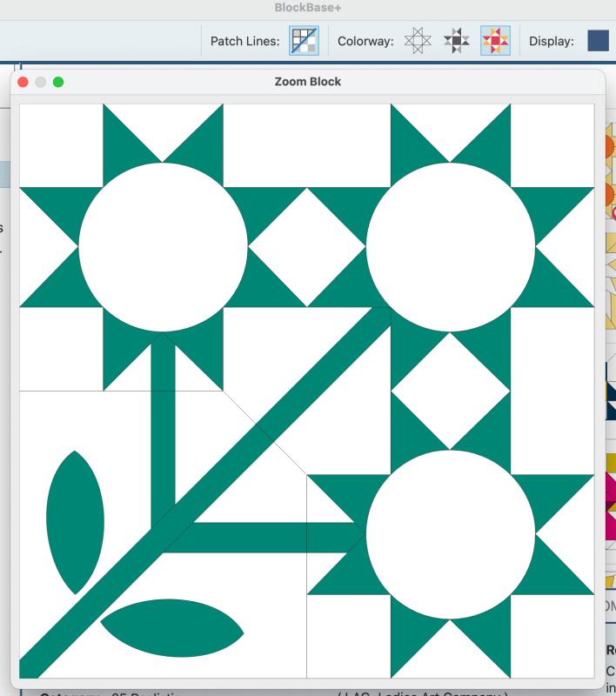
Task: Toggle the Patch Lines button
Action: [x=304, y=41]
